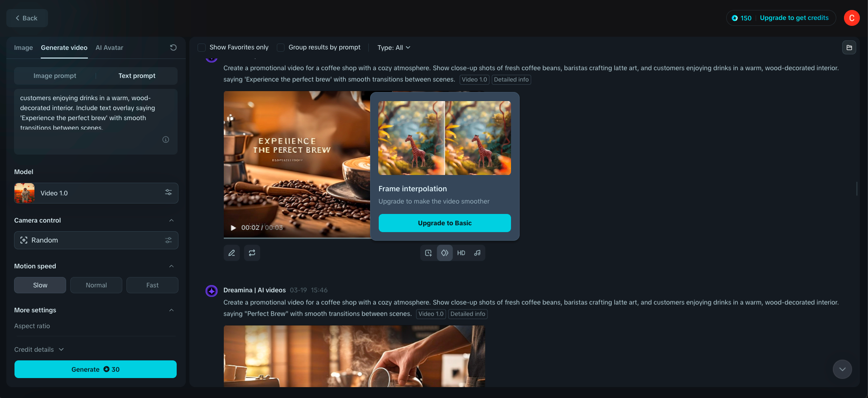Click the Video 1.0 model thumbnail image
Screen dimensions: 868x398
24,193
